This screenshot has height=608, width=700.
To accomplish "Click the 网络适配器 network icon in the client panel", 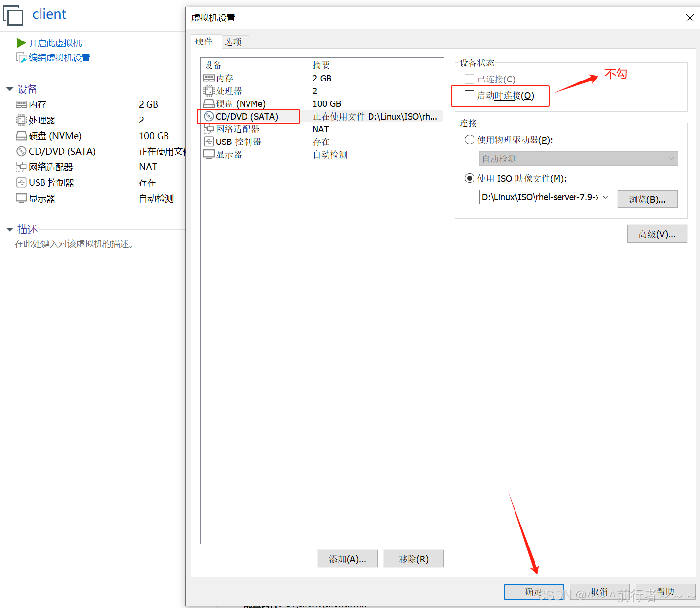I will coord(21,167).
